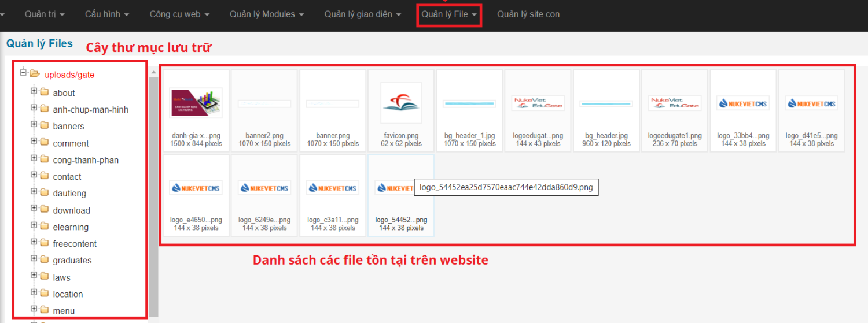Image resolution: width=868 pixels, height=323 pixels.
Task: Expand the menu folder node
Action: tap(34, 309)
